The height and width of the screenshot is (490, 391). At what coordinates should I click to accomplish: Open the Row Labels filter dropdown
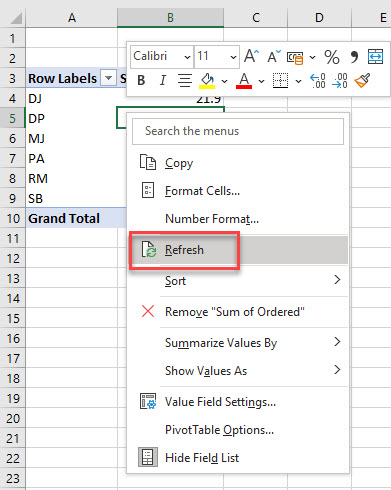(x=108, y=78)
